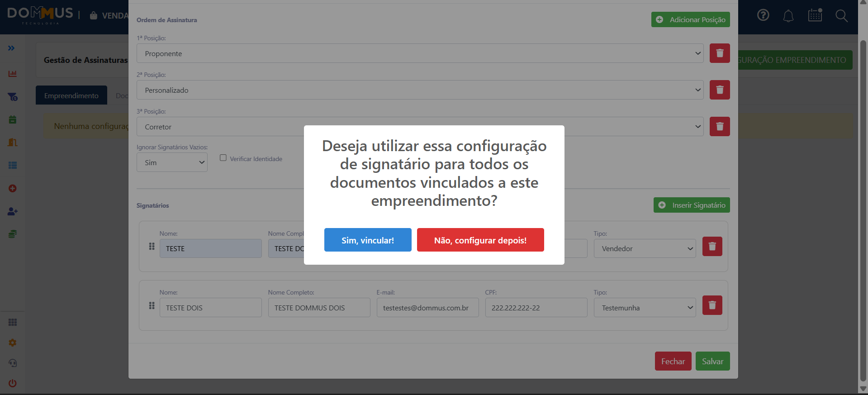Click the testestes@dommus.com.br e-mail field
Image resolution: width=868 pixels, height=395 pixels.
(427, 308)
